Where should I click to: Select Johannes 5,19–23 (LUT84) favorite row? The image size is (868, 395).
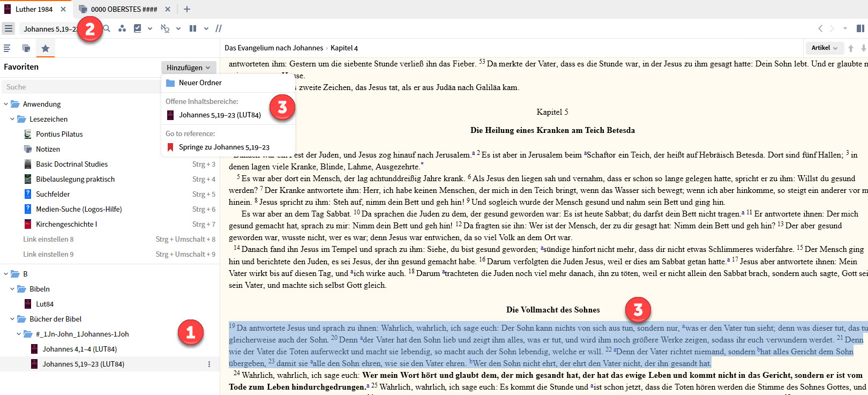(x=110, y=364)
